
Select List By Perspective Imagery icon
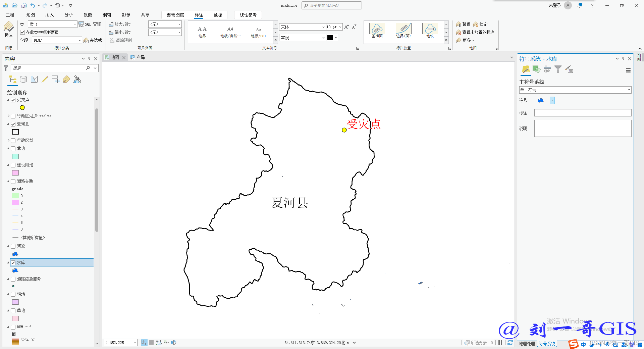[x=77, y=80]
